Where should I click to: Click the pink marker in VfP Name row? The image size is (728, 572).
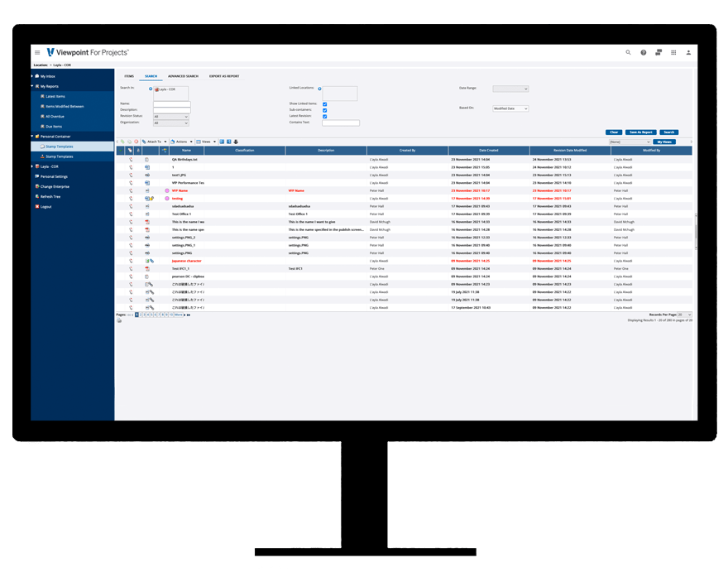(166, 190)
